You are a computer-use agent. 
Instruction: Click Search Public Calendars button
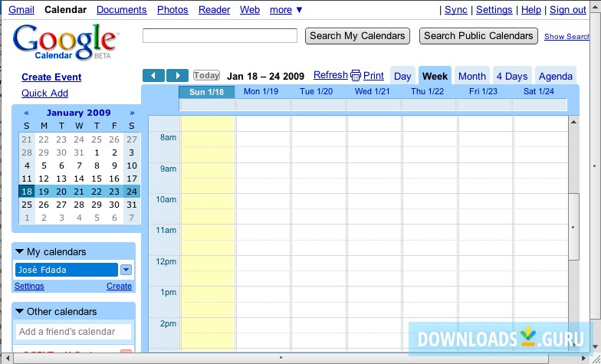point(478,36)
